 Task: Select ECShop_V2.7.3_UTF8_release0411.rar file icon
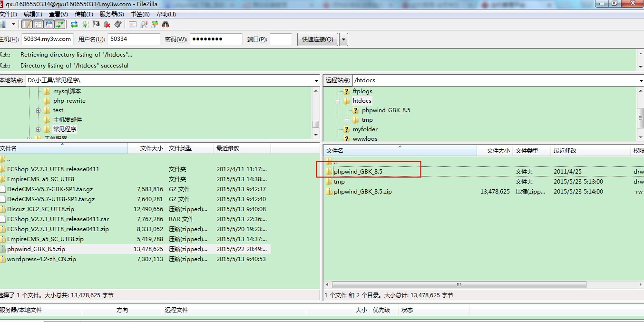3,219
